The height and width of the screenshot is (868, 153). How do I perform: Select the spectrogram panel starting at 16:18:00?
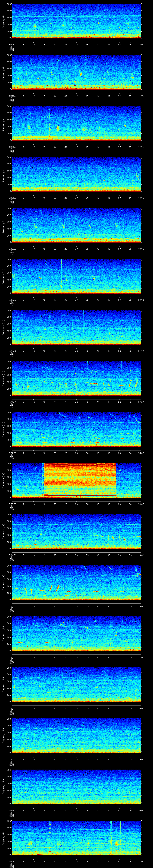pyautogui.click(x=77, y=225)
